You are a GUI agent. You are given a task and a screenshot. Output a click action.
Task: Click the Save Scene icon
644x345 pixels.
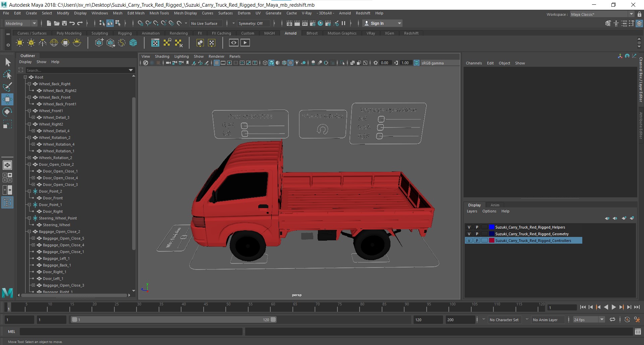tap(64, 23)
